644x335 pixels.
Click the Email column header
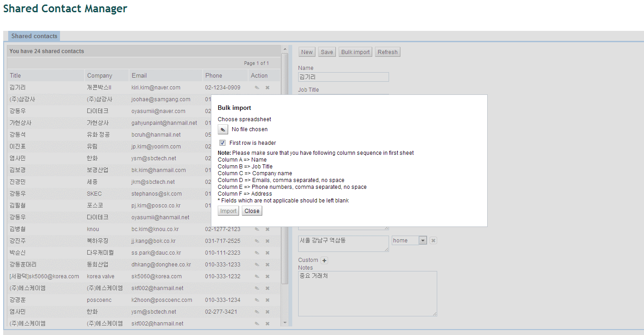tap(166, 75)
